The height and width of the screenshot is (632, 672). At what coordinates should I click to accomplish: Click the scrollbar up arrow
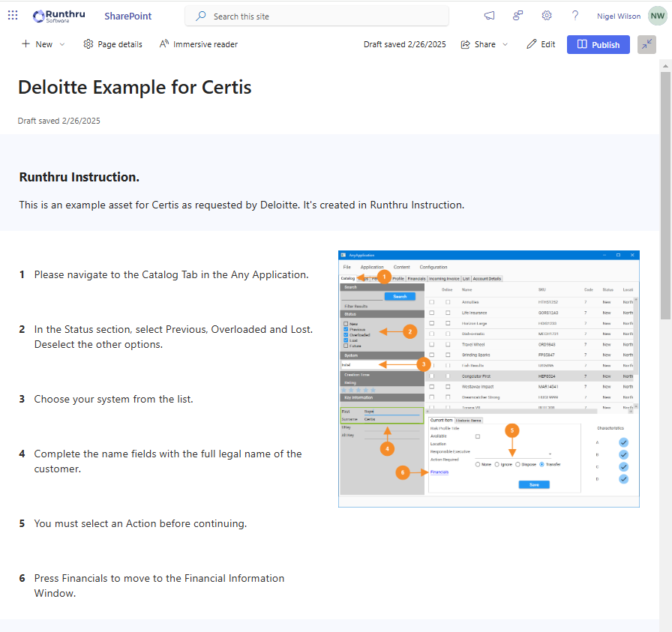[665, 66]
